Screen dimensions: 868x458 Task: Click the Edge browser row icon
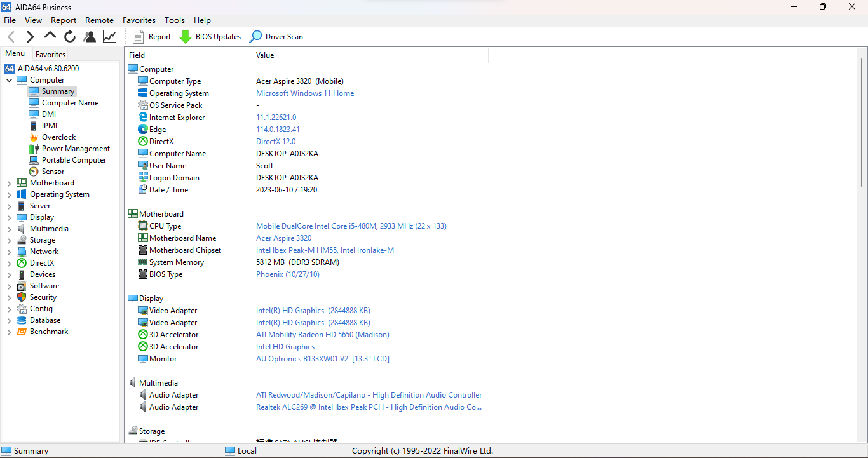tap(143, 130)
